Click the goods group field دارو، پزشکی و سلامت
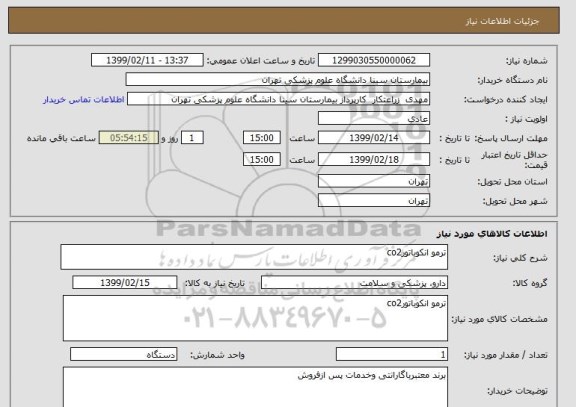Image resolution: width=576 pixels, height=407 pixels. (x=354, y=283)
